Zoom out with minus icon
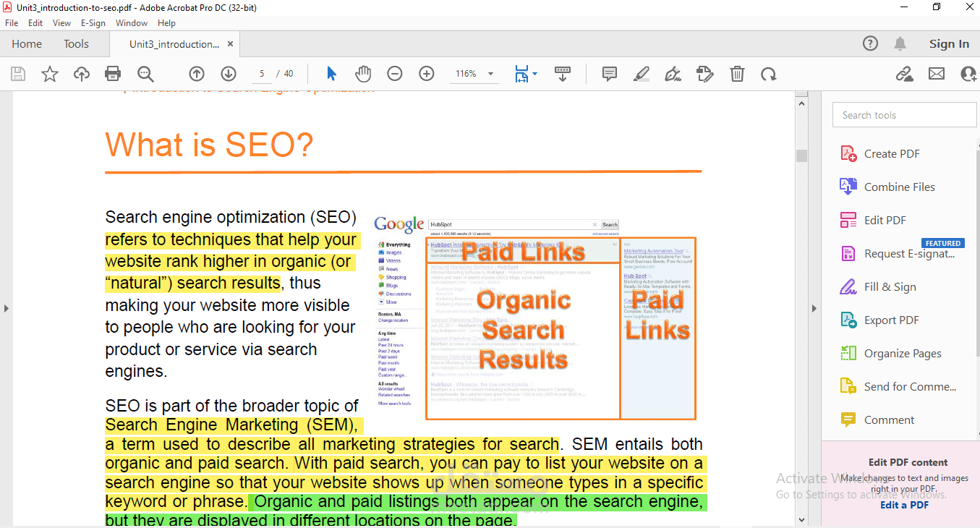This screenshot has width=980, height=528. 395,74
